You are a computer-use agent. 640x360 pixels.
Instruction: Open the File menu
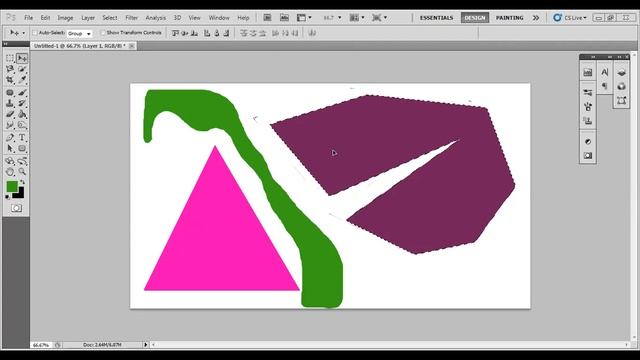[x=29, y=18]
